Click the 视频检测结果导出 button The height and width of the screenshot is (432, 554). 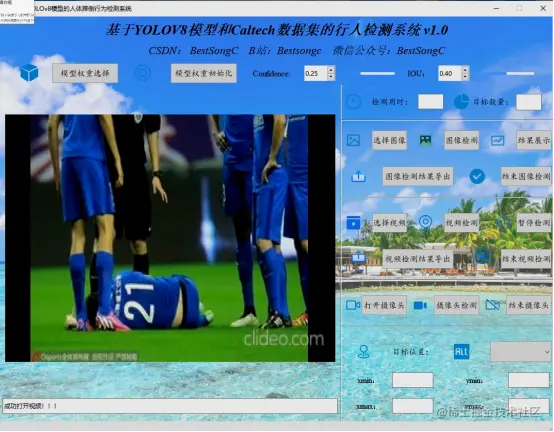click(418, 259)
